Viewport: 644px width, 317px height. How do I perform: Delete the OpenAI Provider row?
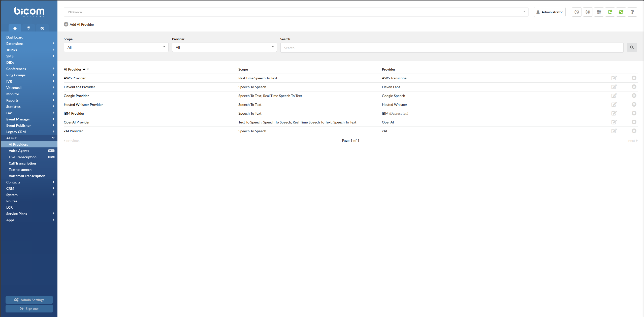(634, 122)
